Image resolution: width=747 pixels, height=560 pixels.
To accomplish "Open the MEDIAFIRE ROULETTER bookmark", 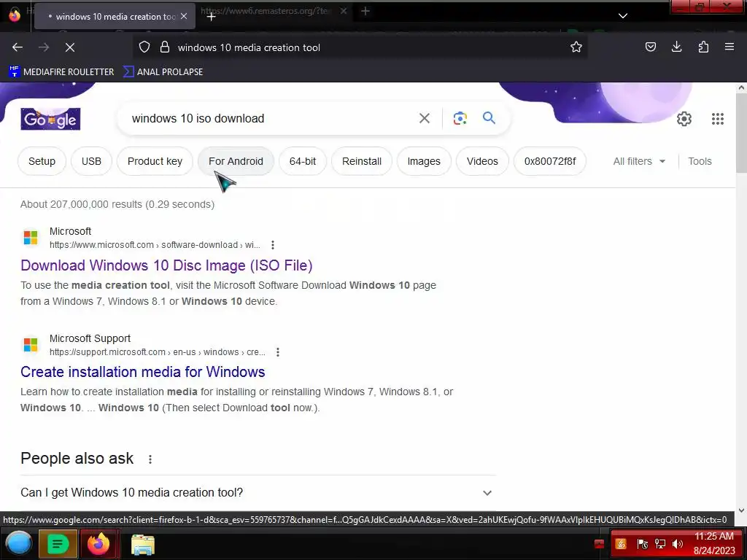I will click(62, 72).
